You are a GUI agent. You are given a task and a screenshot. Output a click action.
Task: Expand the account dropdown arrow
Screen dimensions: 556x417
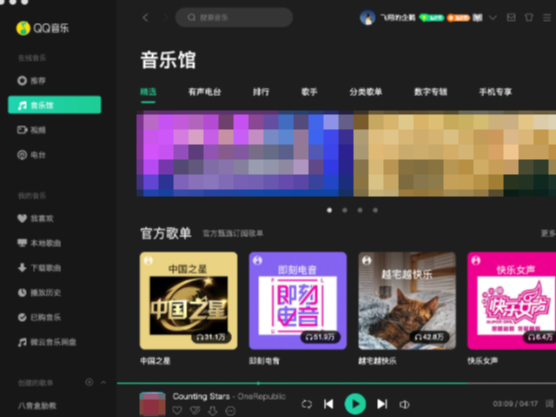coord(493,17)
